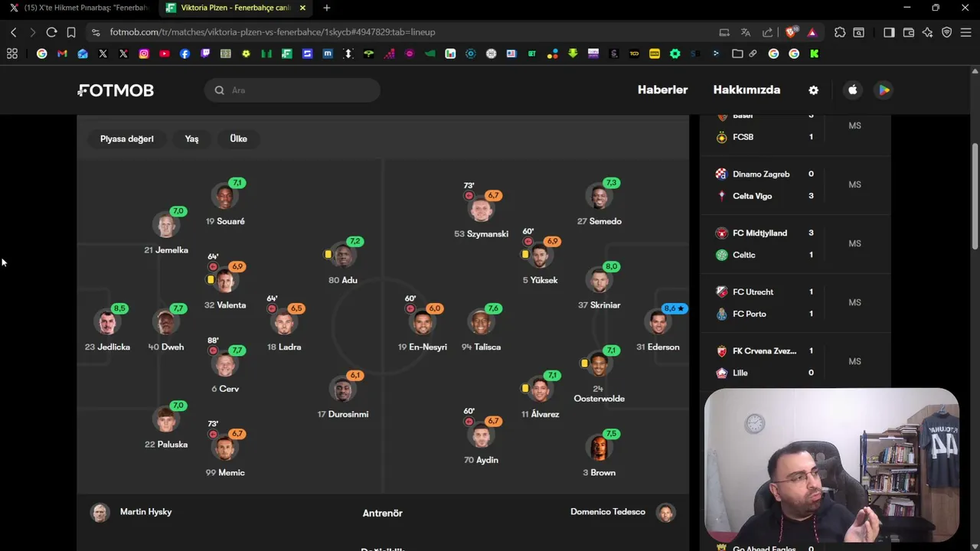Viewport: 980px width, 551px height.
Task: Reload the current page
Action: tap(51, 32)
